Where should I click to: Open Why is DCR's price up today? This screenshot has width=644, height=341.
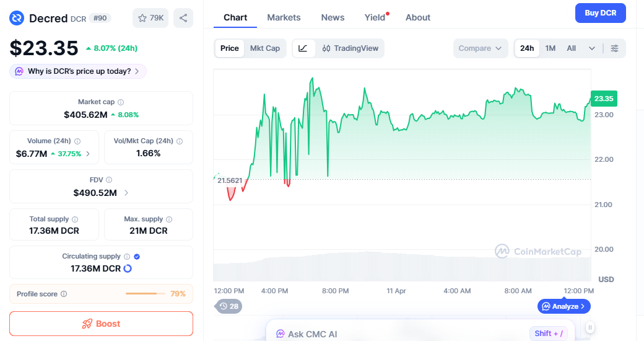pyautogui.click(x=78, y=71)
